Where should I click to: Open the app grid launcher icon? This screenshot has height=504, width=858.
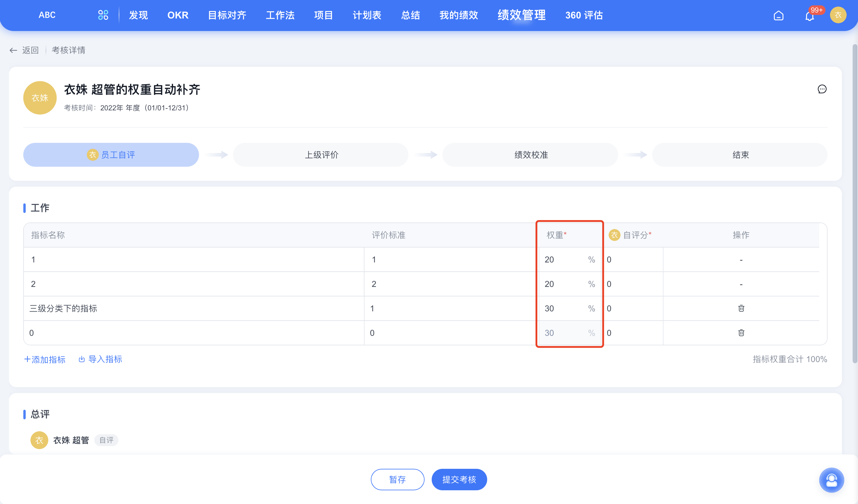(103, 15)
